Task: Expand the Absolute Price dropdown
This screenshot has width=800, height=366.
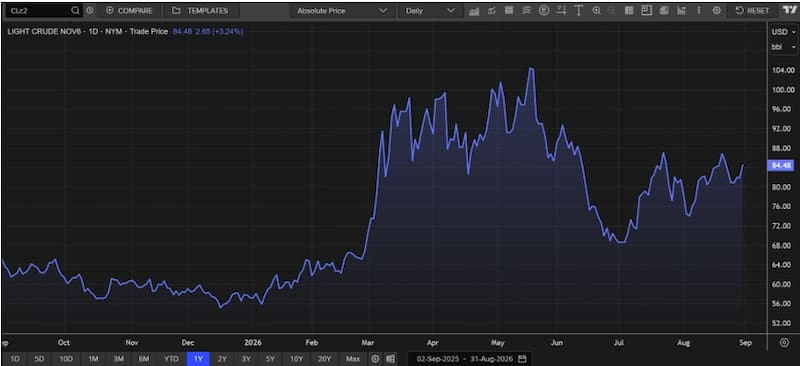Action: pyautogui.click(x=342, y=11)
